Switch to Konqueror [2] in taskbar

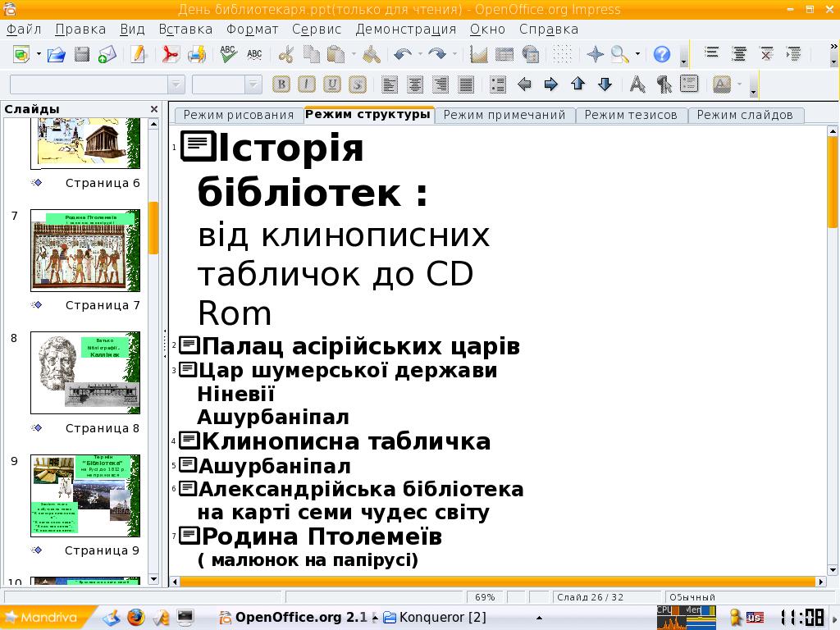[435, 617]
